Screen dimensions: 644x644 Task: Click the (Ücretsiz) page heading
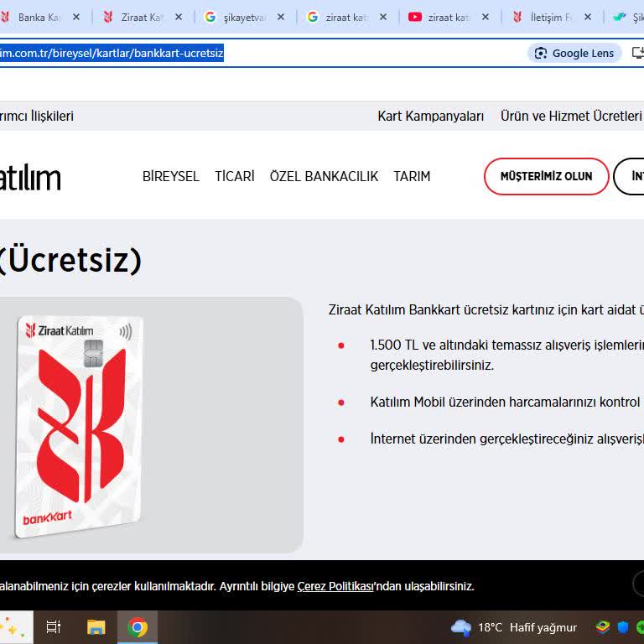coord(69,261)
